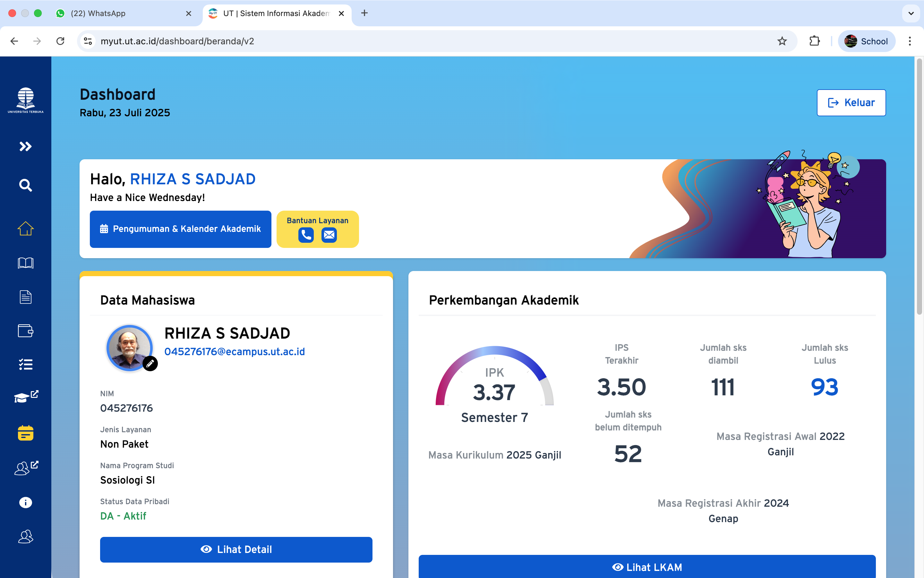Open browser extensions puzzle icon
This screenshot has width=924, height=578.
click(x=814, y=41)
